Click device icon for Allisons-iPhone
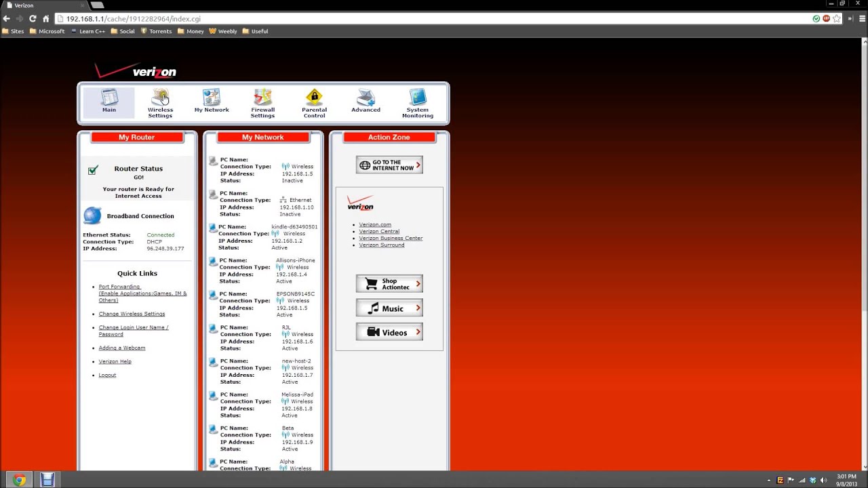This screenshot has width=868, height=488. pos(213,262)
